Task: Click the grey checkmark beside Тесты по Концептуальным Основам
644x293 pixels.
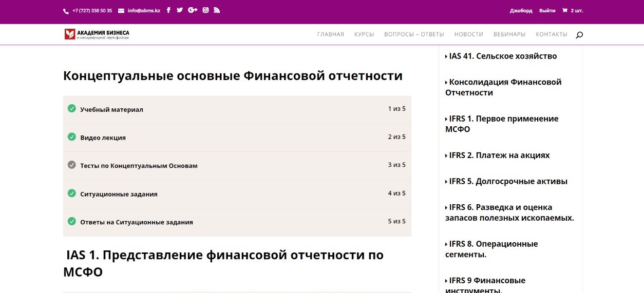Action: [72, 165]
